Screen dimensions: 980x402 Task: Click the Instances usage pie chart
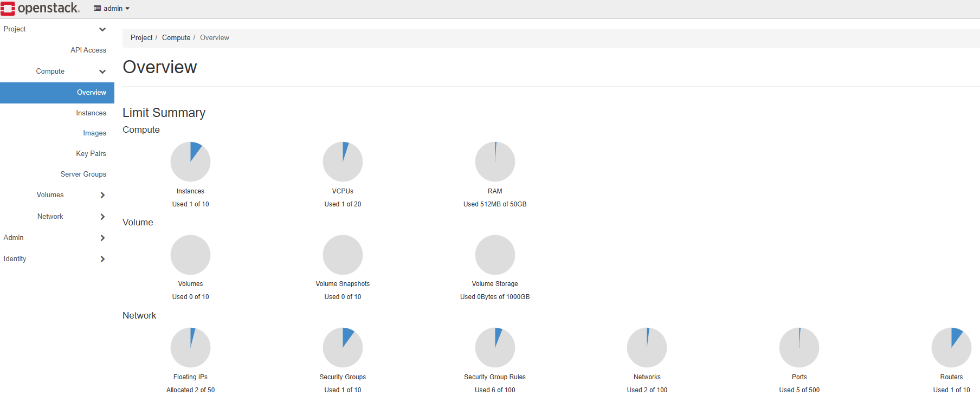(x=190, y=161)
